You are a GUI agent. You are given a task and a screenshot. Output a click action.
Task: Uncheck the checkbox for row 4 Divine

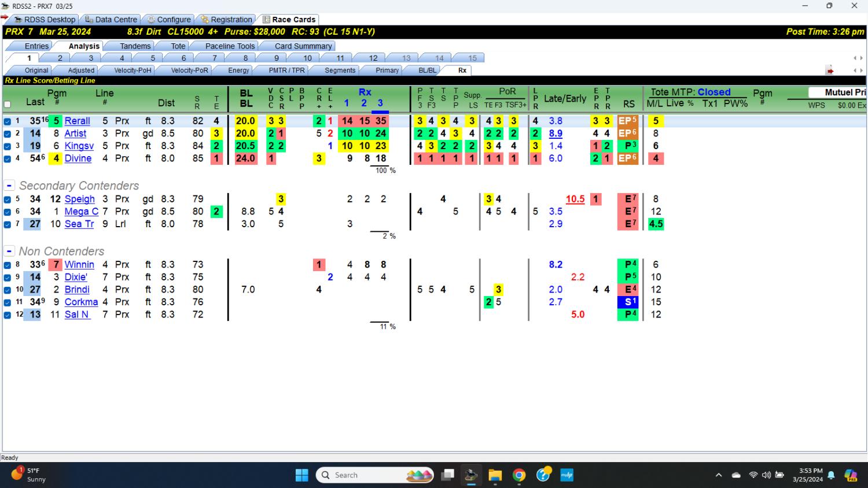[8, 159]
